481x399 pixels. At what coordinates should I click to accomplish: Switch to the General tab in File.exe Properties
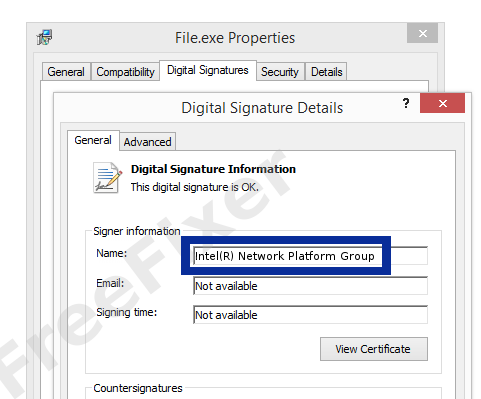66,72
